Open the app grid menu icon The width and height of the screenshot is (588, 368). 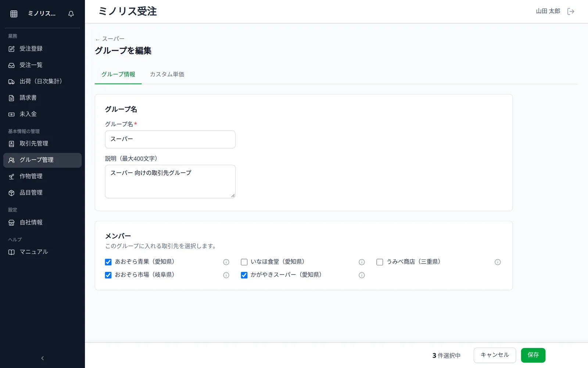[x=14, y=14]
